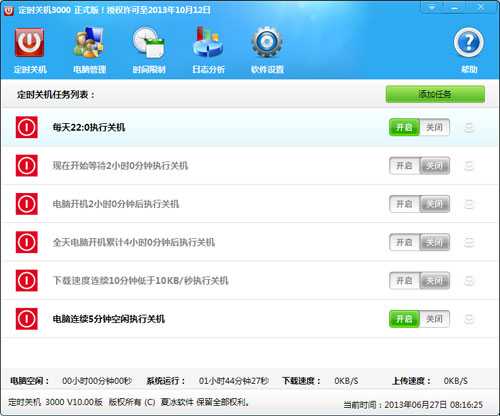Click 添加任务 to add a task
Viewport: 500px width, 416px height.
tap(435, 94)
